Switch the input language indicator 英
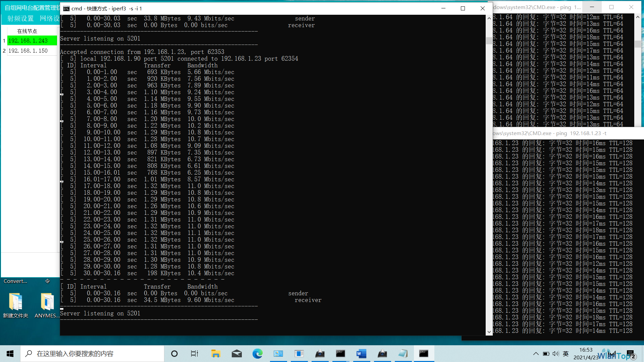644x362 pixels. pos(566,354)
